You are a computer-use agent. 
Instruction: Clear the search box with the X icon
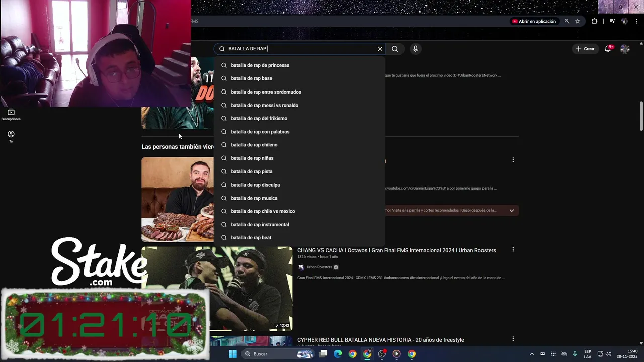pos(380,49)
